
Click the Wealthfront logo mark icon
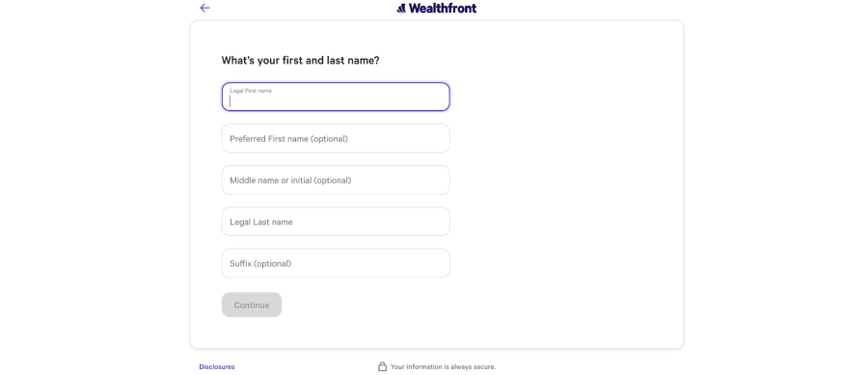401,9
